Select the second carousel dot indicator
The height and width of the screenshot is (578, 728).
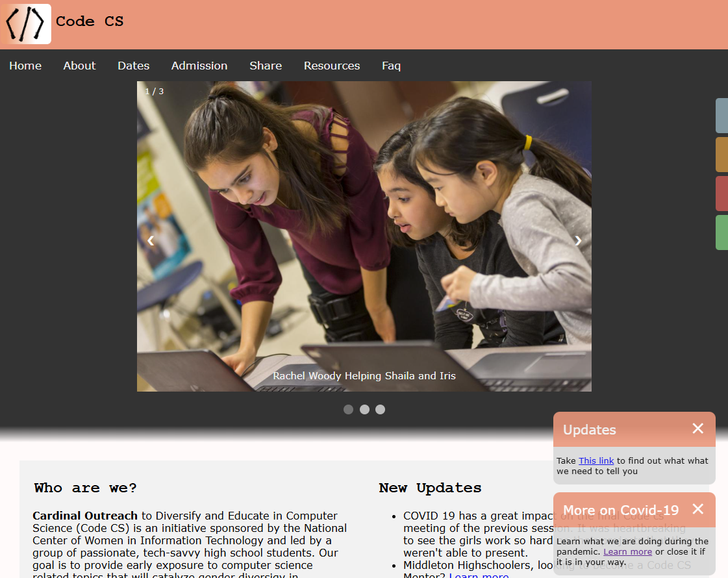pyautogui.click(x=364, y=409)
